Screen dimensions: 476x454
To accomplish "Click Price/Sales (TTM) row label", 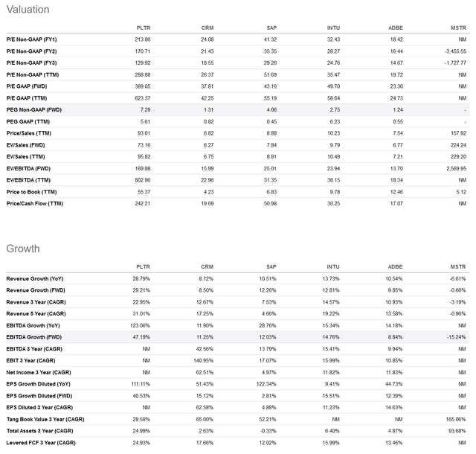I will [x=29, y=133].
